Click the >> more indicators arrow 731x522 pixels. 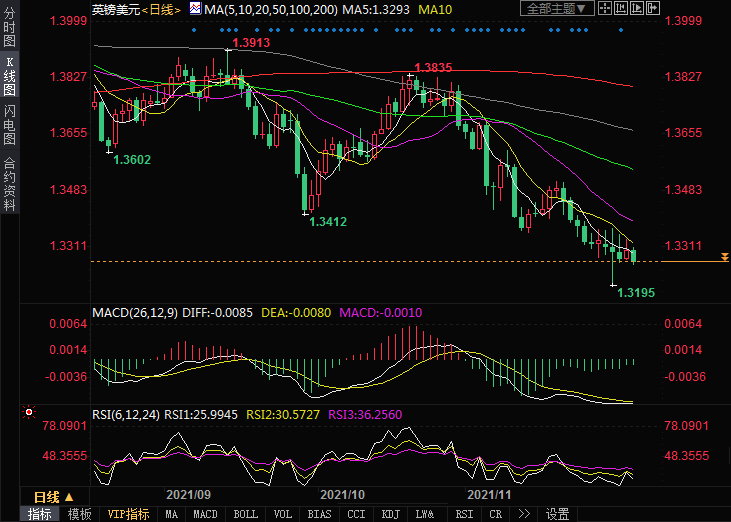click(523, 514)
